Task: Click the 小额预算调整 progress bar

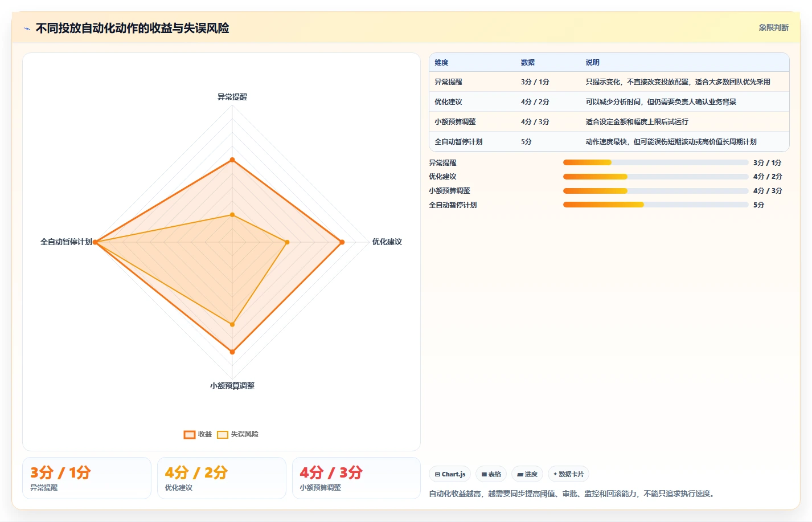Action: tap(655, 191)
